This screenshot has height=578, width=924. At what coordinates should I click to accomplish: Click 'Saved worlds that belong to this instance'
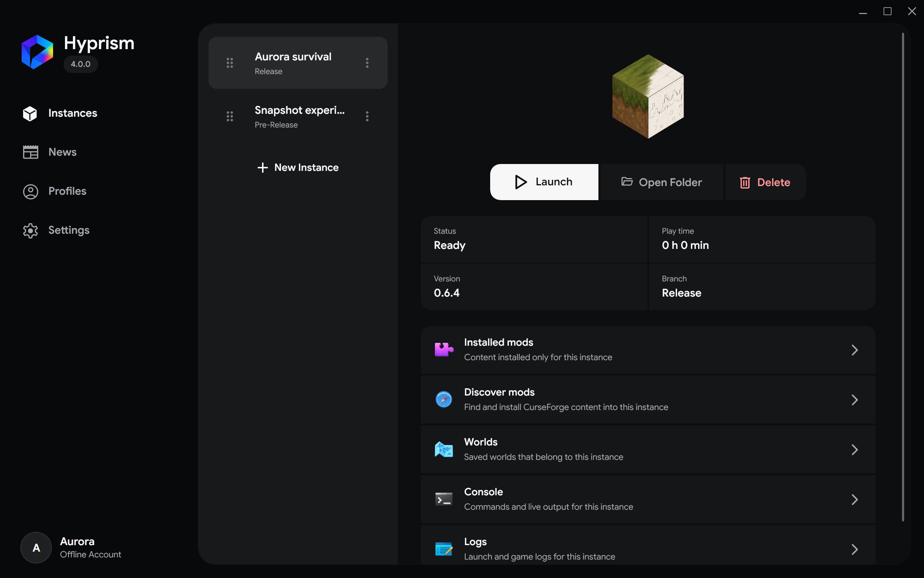tap(544, 457)
